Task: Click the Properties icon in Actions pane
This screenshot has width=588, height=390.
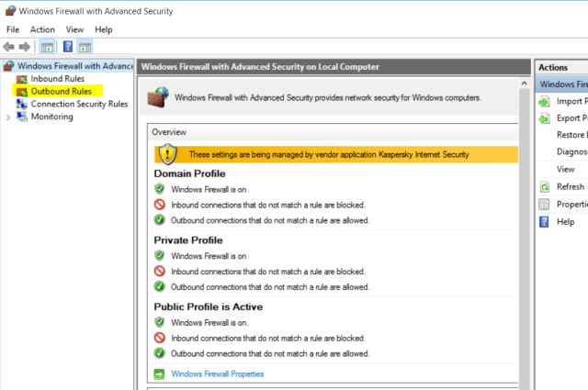Action: 544,205
